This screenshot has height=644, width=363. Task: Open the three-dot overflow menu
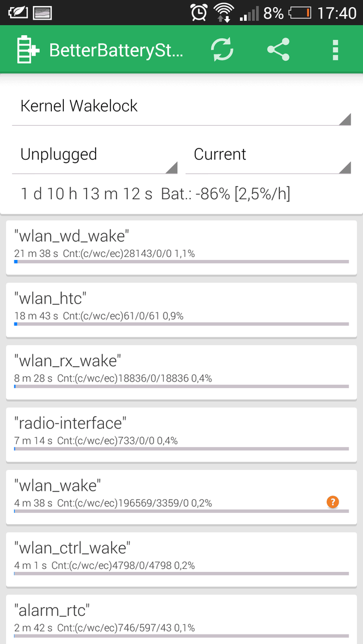click(336, 50)
